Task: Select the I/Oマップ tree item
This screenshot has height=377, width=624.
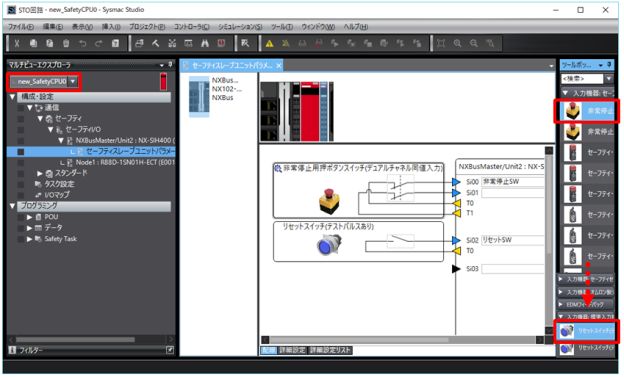Action: click(57, 195)
